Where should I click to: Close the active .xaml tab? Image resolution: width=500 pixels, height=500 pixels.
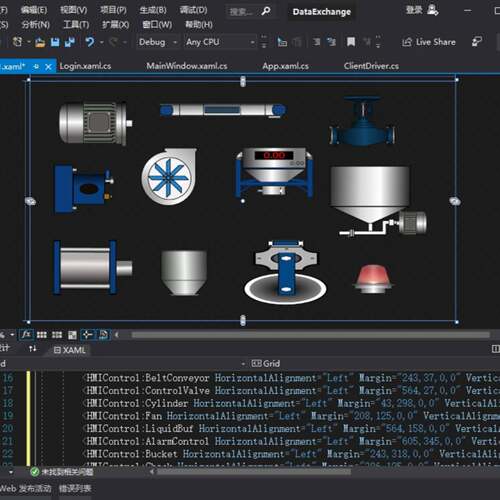pyautogui.click(x=48, y=67)
